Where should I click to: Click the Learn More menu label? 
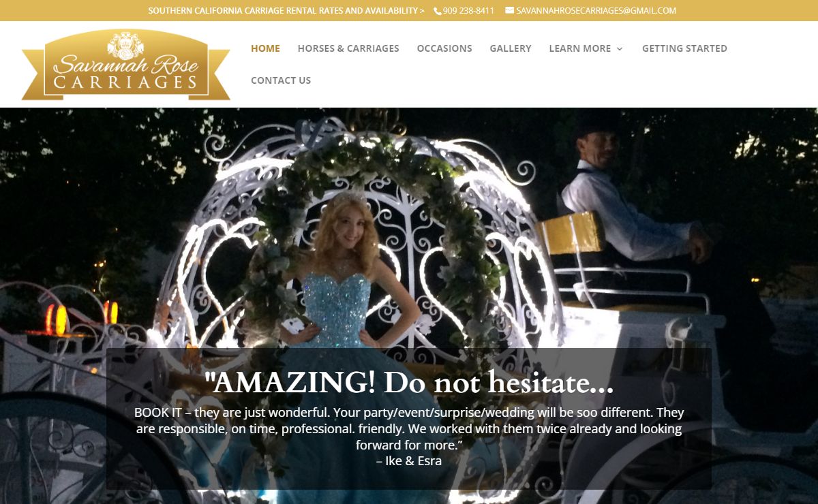pyautogui.click(x=580, y=48)
